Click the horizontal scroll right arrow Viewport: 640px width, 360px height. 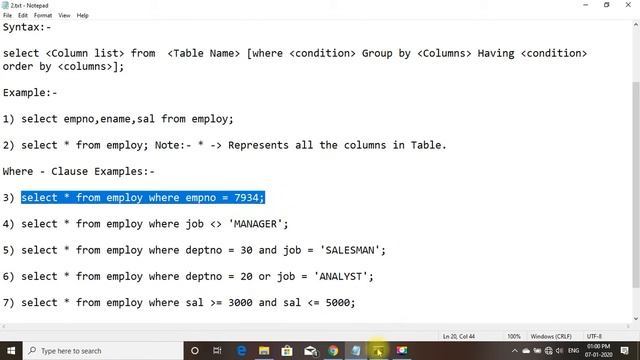pyautogui.click(x=628, y=326)
